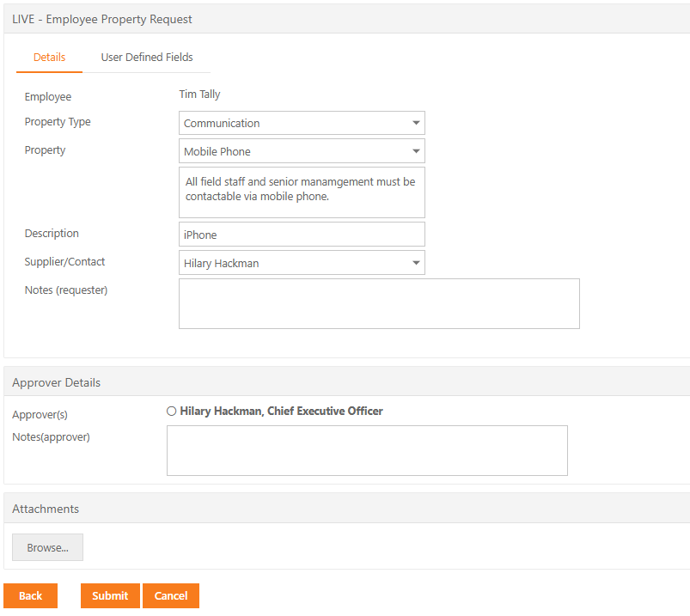Click into the Notes (requester) text area
This screenshot has height=616, width=690.
(379, 303)
